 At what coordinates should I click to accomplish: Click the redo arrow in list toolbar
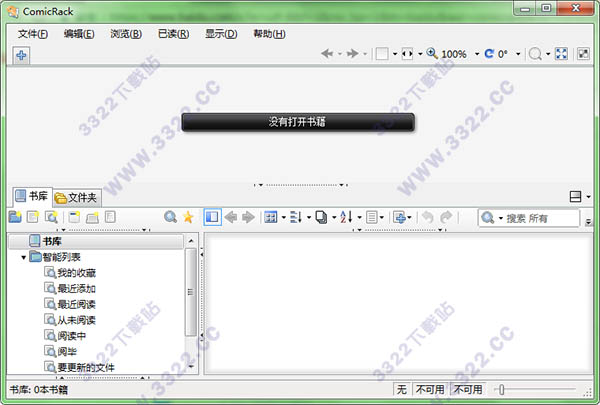(446, 217)
